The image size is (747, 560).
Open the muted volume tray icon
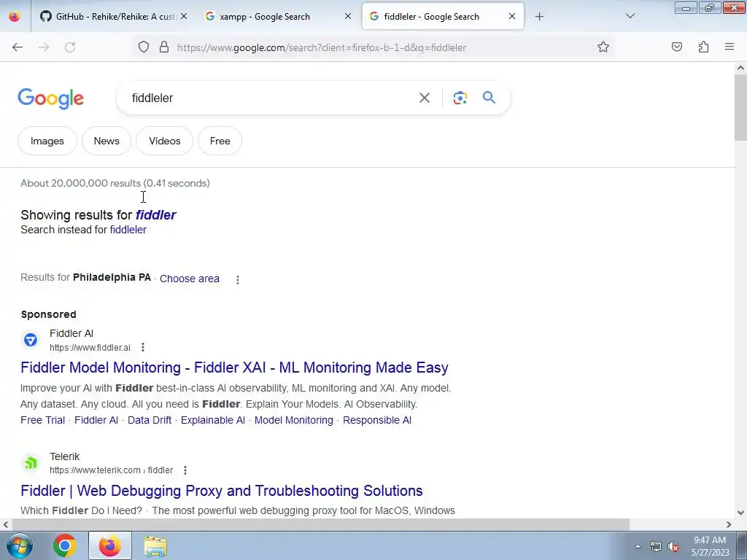(673, 546)
